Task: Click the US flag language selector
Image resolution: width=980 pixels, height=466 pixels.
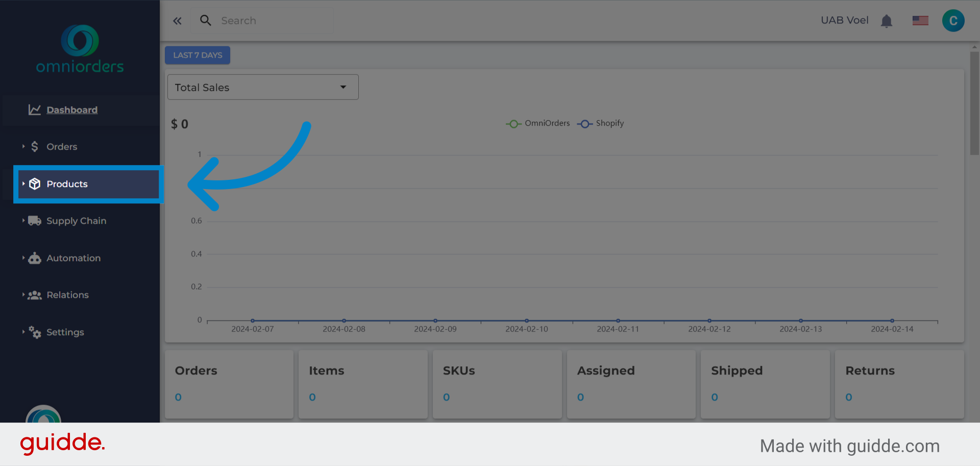Action: (x=920, y=20)
